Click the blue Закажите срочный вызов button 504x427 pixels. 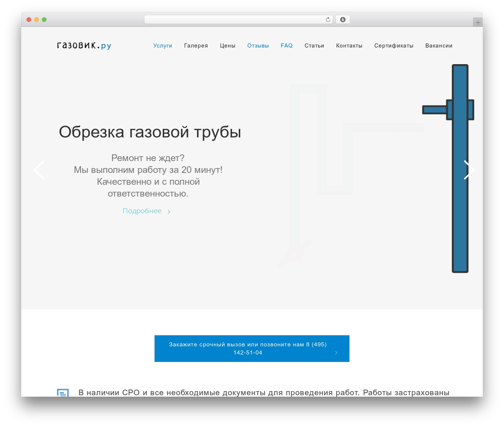[x=252, y=349]
